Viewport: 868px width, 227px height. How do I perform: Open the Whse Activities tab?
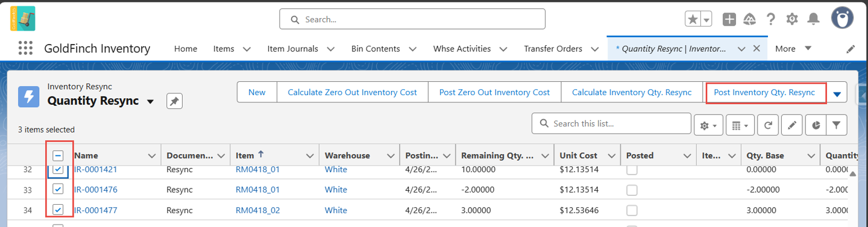point(462,49)
